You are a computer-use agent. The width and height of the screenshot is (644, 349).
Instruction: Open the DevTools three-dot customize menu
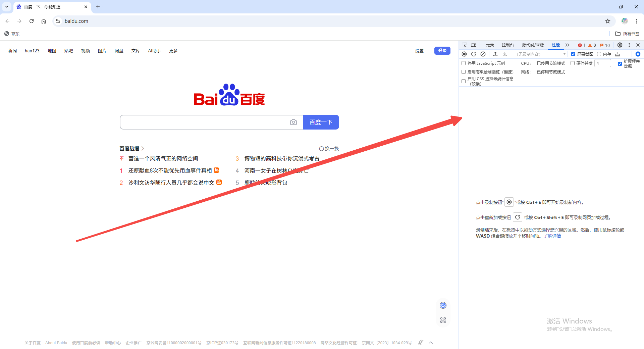(629, 45)
